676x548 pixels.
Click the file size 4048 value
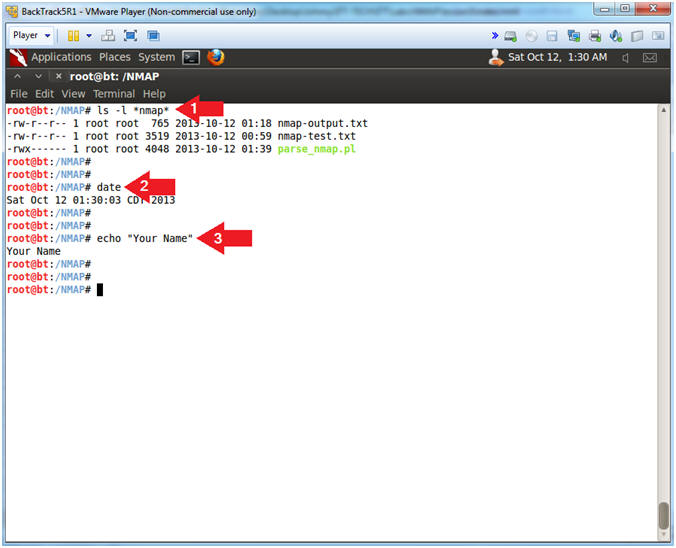pyautogui.click(x=157, y=150)
